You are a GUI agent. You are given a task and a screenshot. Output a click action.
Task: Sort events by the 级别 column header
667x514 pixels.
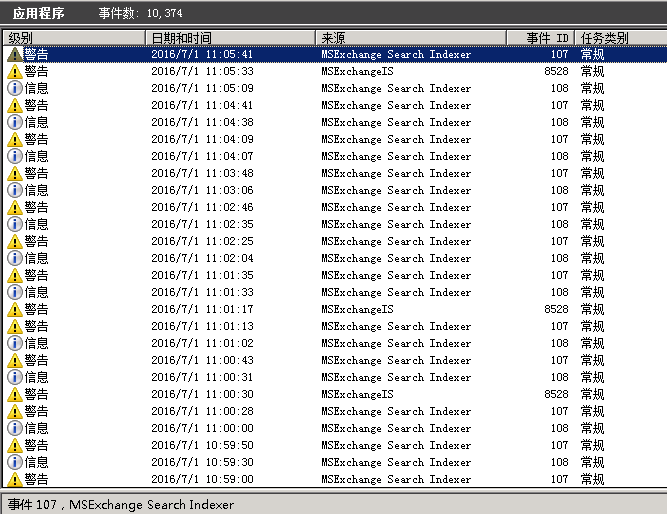click(x=74, y=38)
